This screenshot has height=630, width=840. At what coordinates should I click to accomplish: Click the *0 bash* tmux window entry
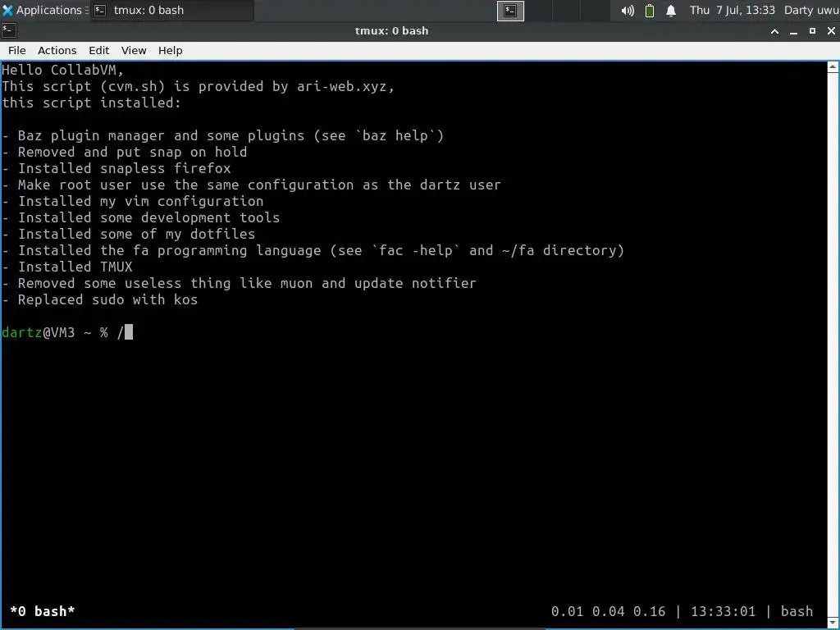[x=43, y=611]
